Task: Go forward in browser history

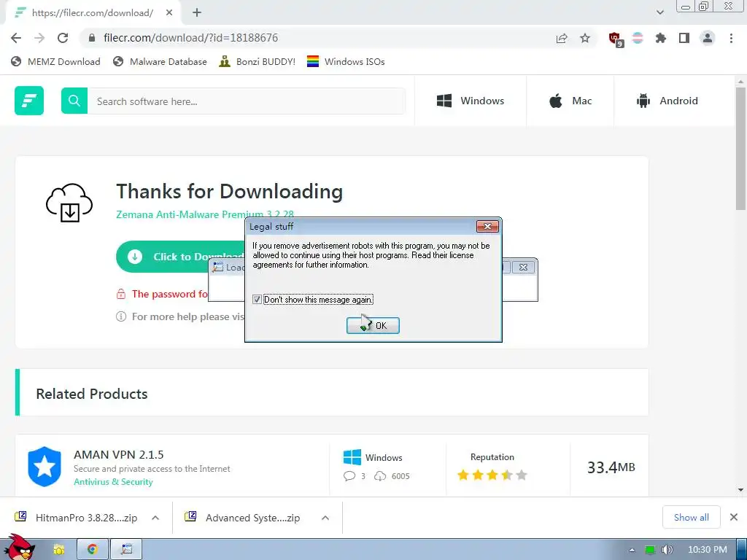Action: pos(39,38)
